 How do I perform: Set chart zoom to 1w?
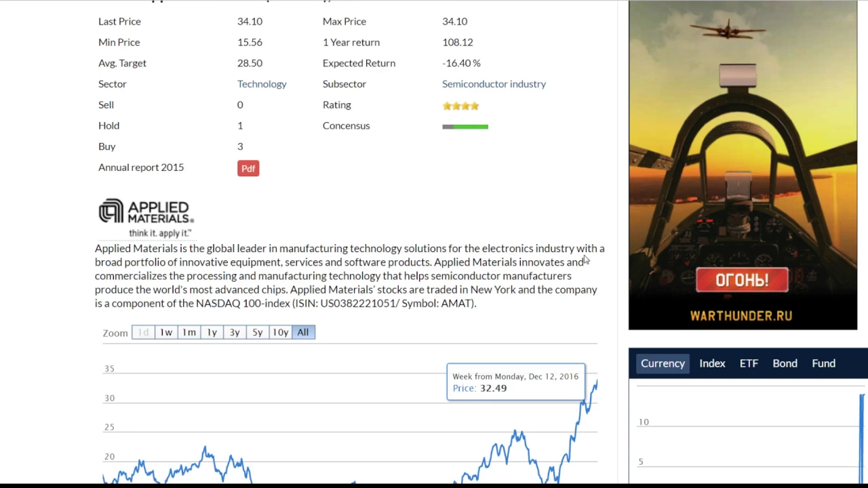tap(166, 332)
